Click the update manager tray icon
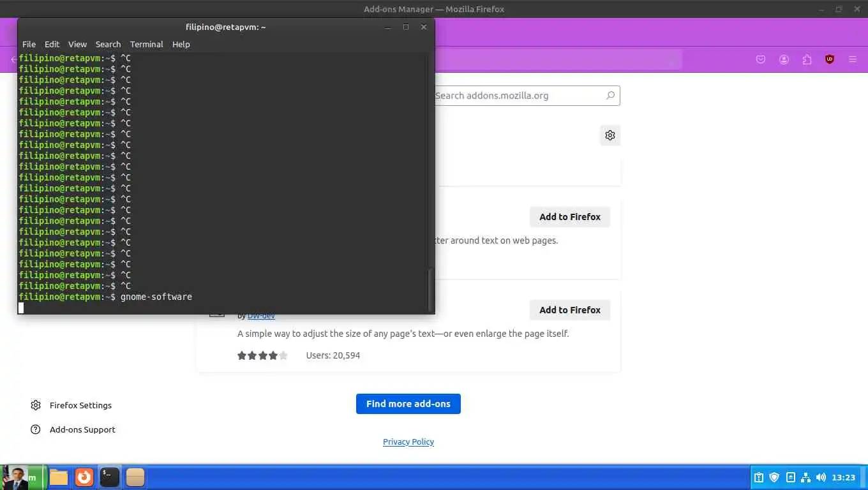This screenshot has width=868, height=490. click(790, 477)
